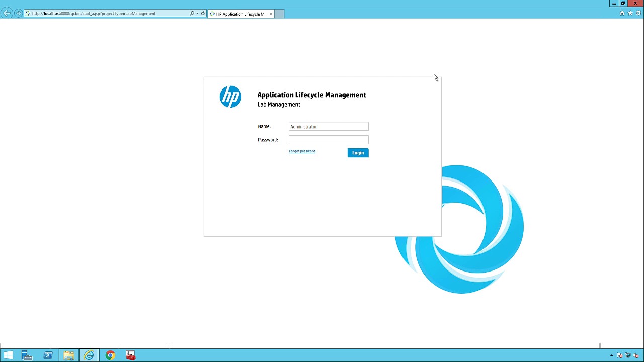This screenshot has height=362, width=644.
Task: Click the network status tray icon
Action: [627, 355]
